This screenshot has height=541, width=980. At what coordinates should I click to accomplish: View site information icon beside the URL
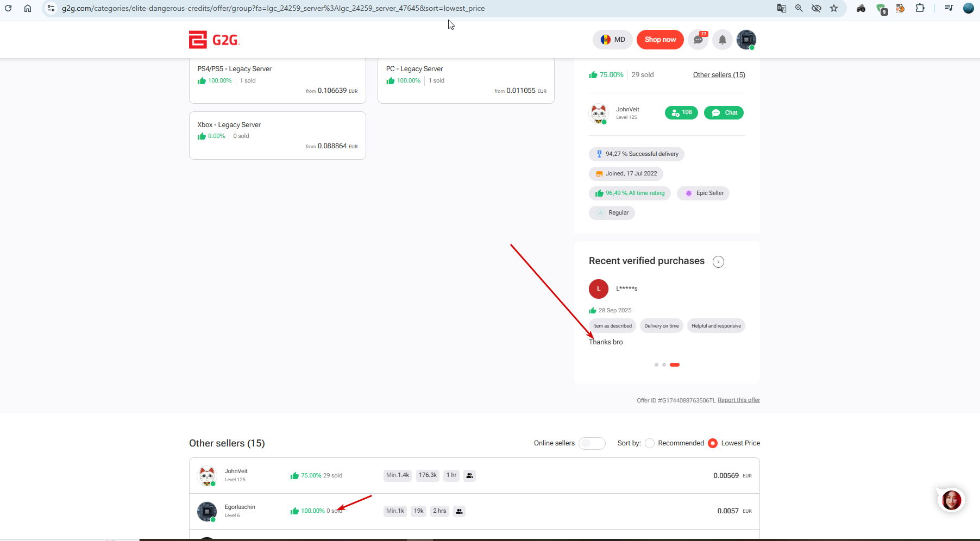51,8
